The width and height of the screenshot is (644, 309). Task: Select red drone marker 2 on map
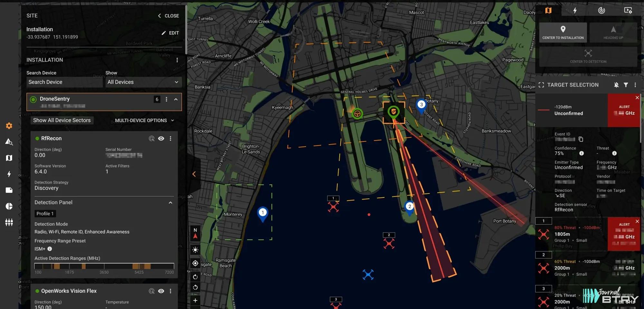coord(389,243)
